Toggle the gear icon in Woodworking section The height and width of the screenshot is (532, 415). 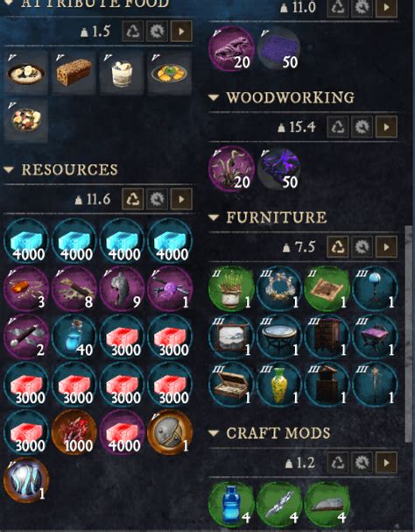(362, 127)
